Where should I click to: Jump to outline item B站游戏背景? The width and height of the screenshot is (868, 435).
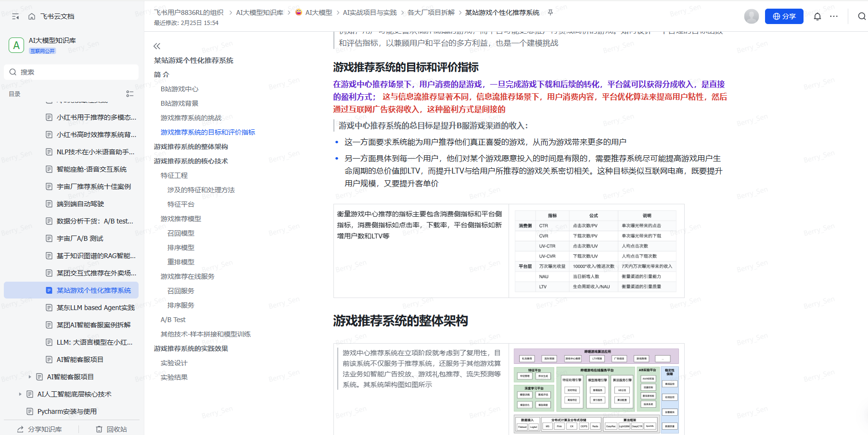pyautogui.click(x=179, y=103)
